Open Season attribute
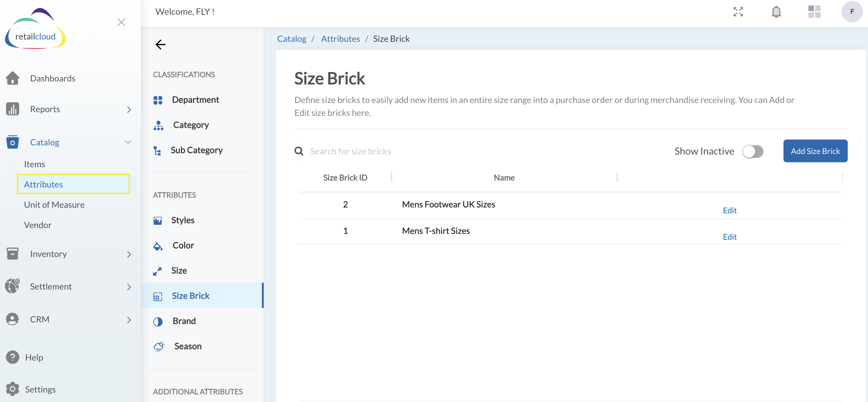This screenshot has width=868, height=402. pos(188,346)
